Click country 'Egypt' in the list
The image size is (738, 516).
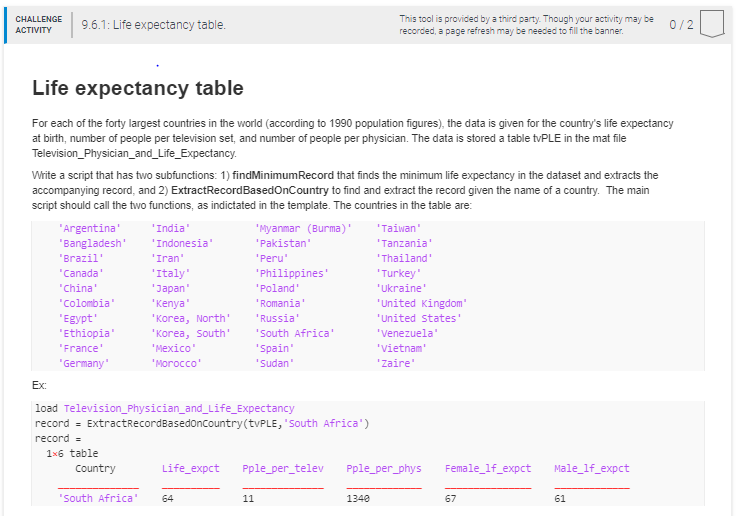click(x=78, y=319)
